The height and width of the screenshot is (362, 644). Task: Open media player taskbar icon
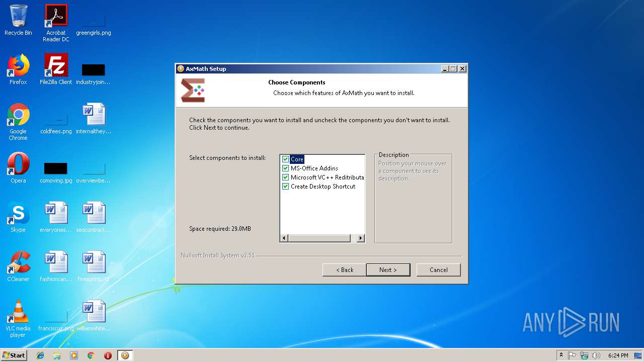click(74, 355)
